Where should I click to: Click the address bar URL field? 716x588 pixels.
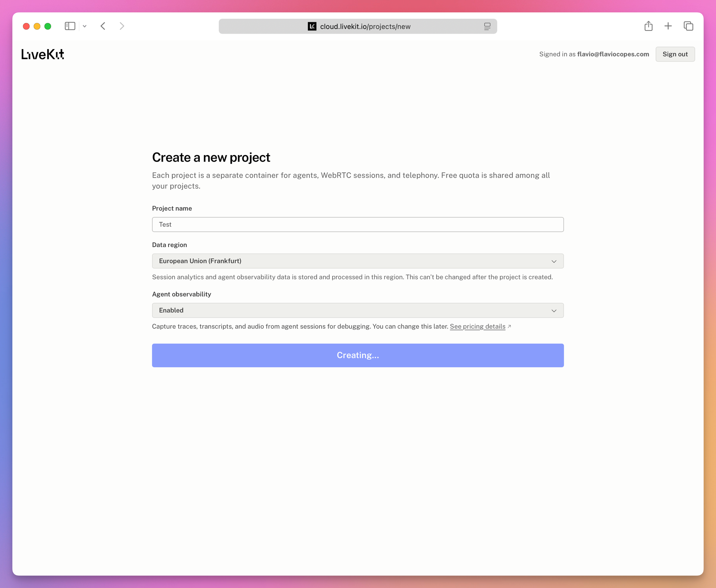click(358, 26)
